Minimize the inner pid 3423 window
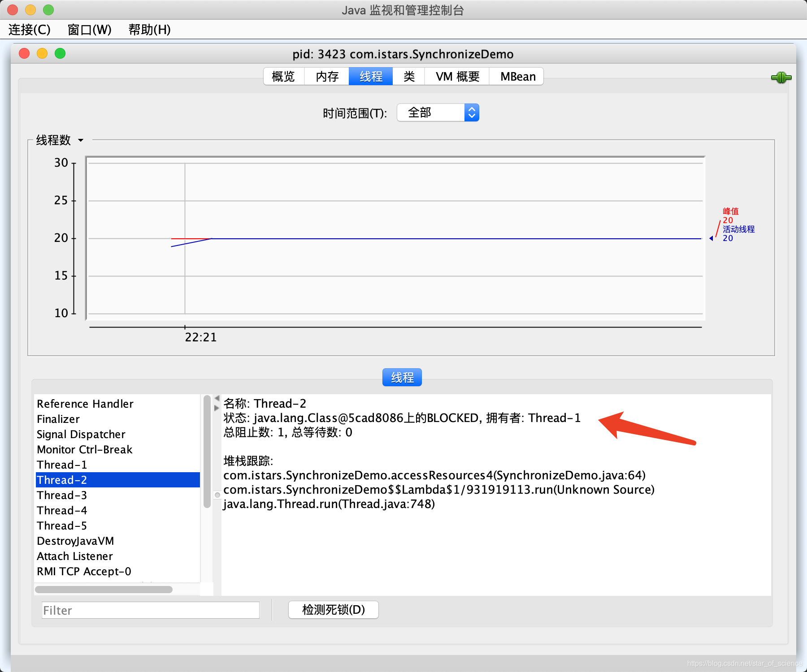Image resolution: width=807 pixels, height=672 pixels. [x=42, y=54]
